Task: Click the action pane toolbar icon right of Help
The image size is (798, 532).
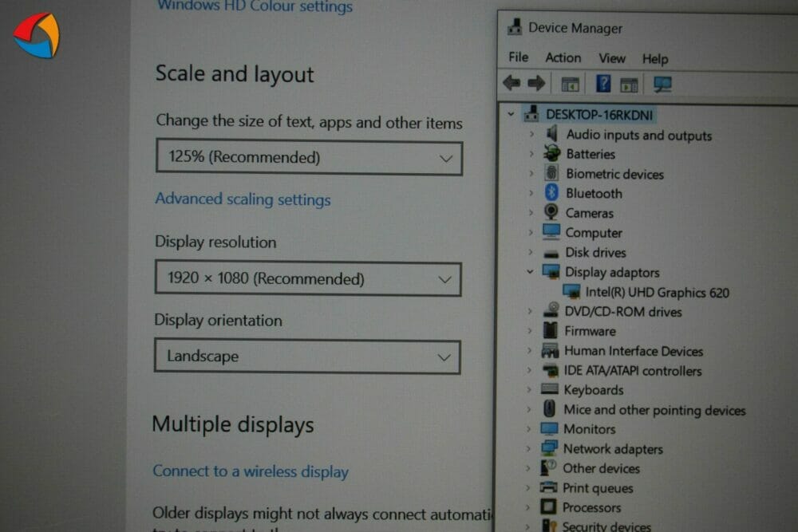Action: (629, 85)
